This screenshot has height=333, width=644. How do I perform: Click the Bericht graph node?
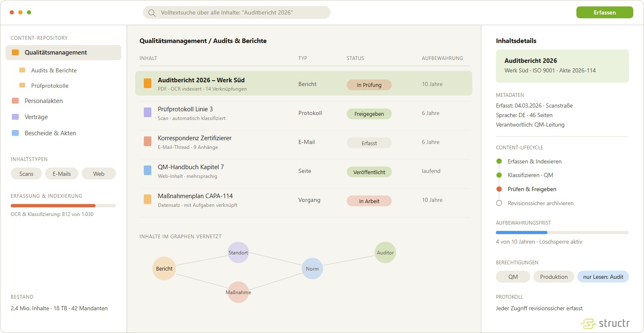tap(164, 268)
